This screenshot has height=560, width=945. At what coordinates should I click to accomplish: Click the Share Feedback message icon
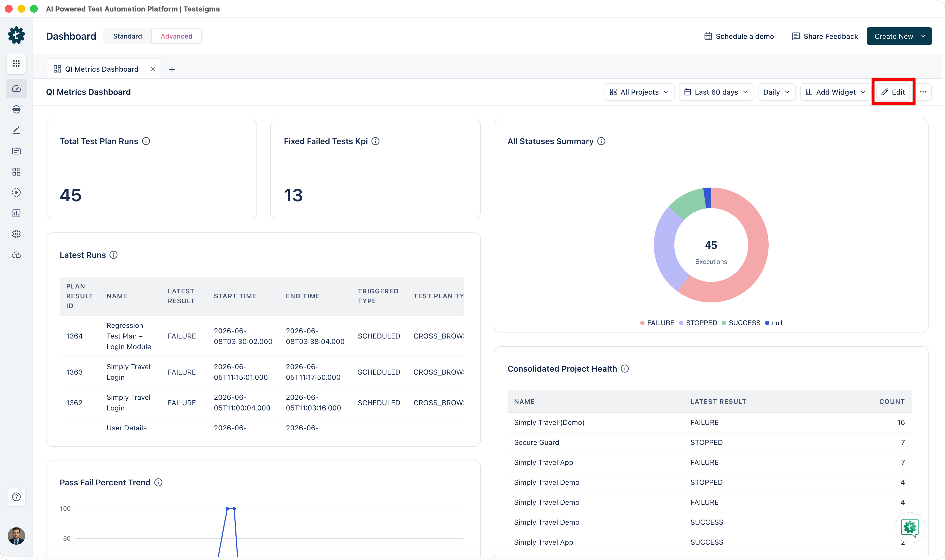(796, 36)
